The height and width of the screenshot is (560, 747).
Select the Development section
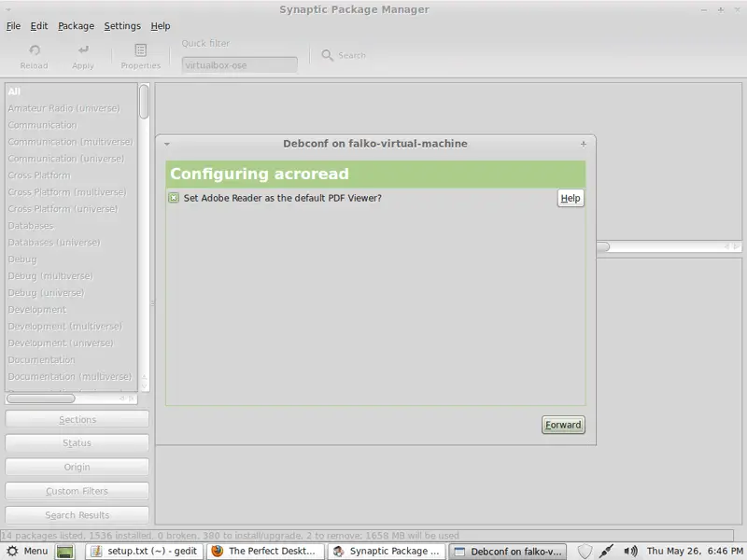click(x=72, y=310)
